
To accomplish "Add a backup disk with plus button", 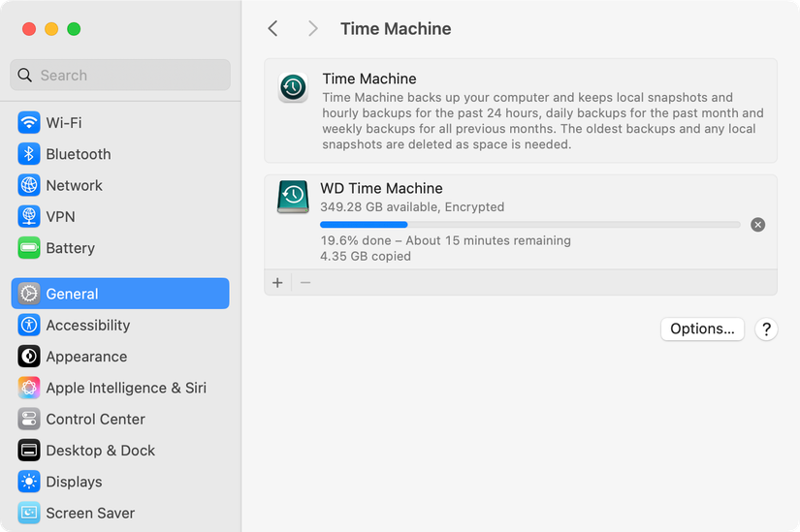I will tap(277, 282).
